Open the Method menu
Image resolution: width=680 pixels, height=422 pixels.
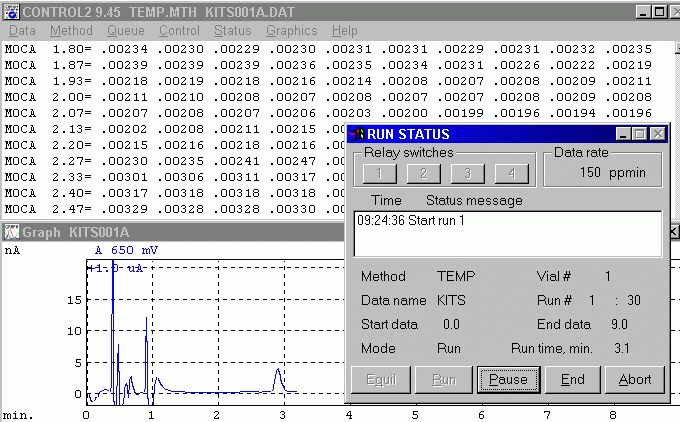(x=71, y=31)
